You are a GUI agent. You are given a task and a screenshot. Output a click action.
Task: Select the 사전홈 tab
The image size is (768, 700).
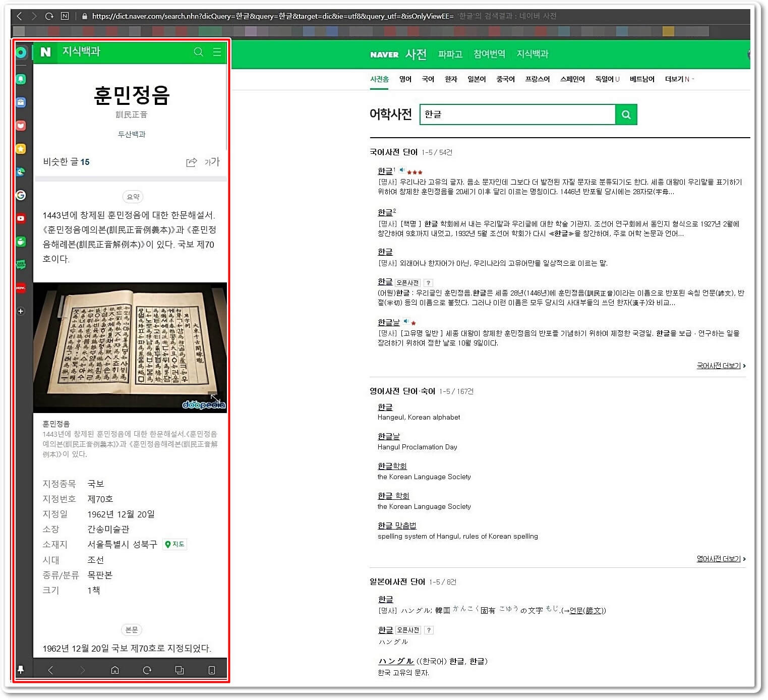click(379, 79)
